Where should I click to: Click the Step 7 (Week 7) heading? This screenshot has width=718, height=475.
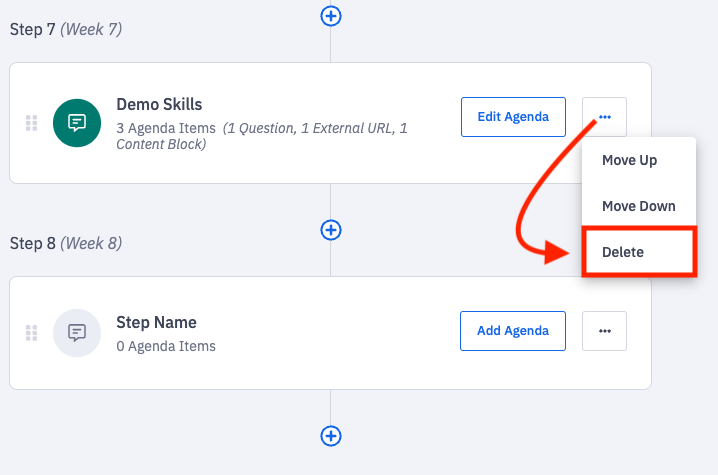click(x=66, y=29)
